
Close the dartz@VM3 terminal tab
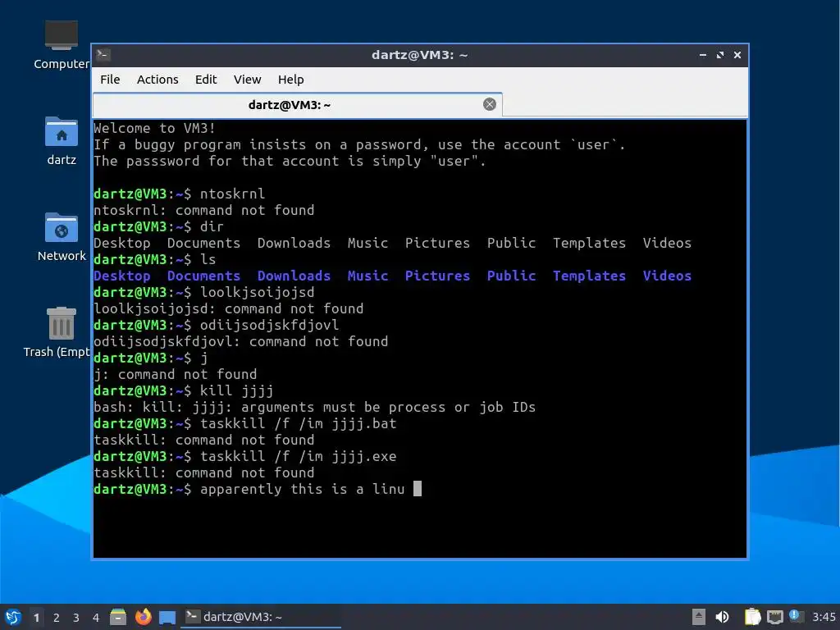click(489, 104)
